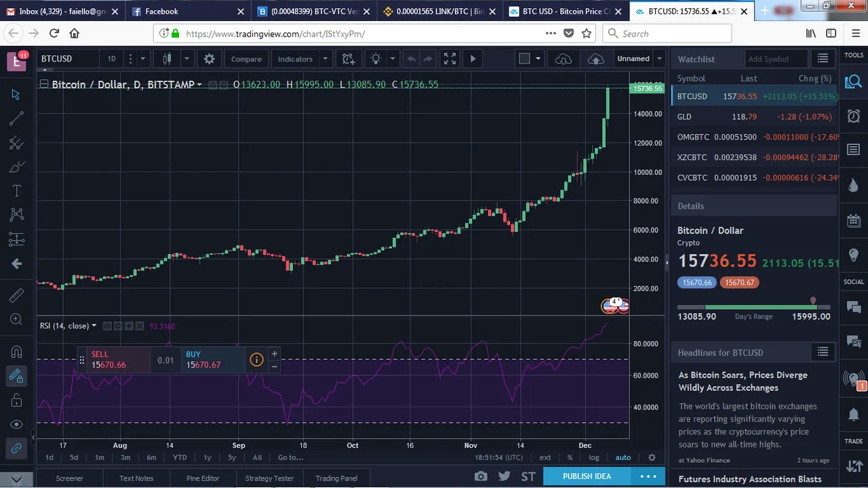This screenshot has height=488, width=868.
Task: Select the Text annotation tool
Action: pyautogui.click(x=16, y=191)
